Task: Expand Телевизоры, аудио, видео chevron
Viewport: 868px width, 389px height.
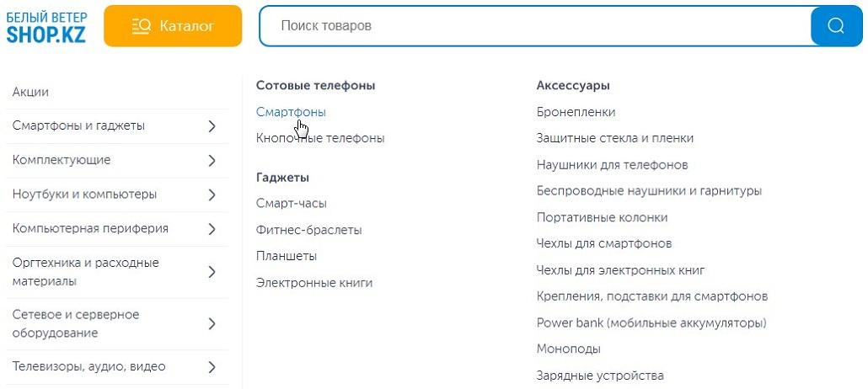Action: click(212, 367)
